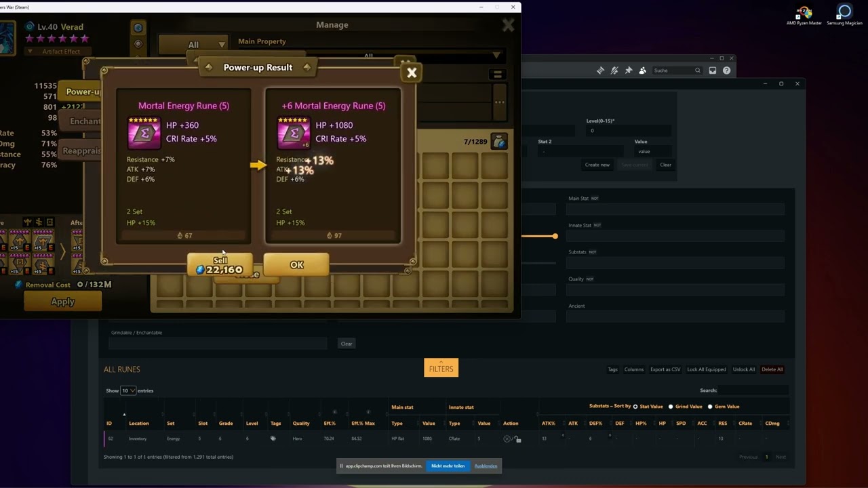
Task: Sort rune table by Eff.% Max column
Action: click(x=363, y=423)
